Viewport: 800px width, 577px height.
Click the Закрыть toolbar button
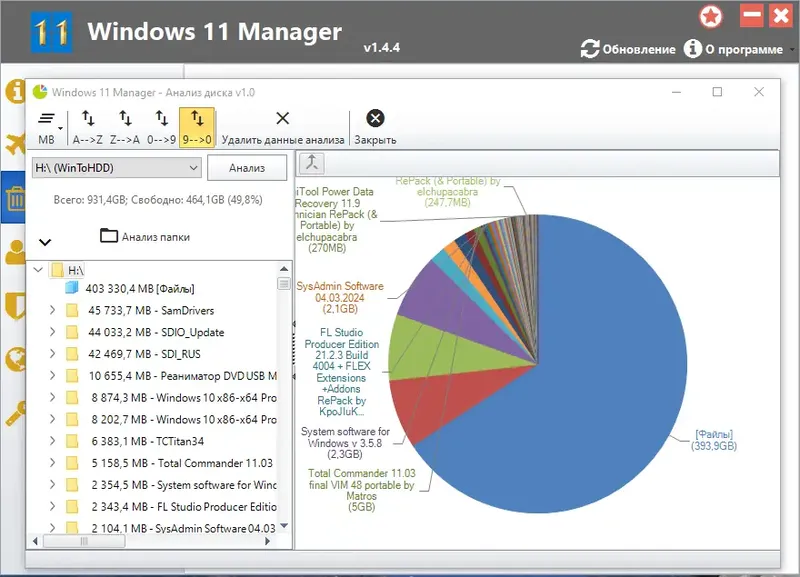coord(375,128)
